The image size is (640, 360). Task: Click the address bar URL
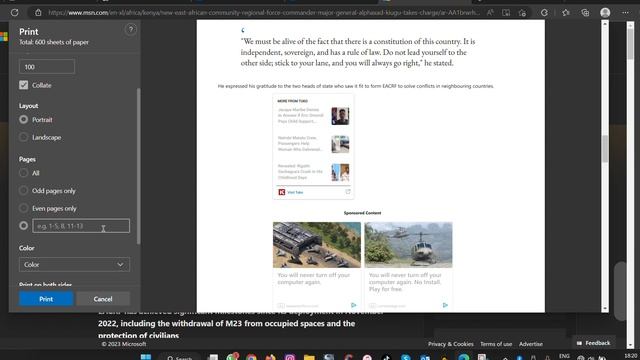(x=264, y=13)
